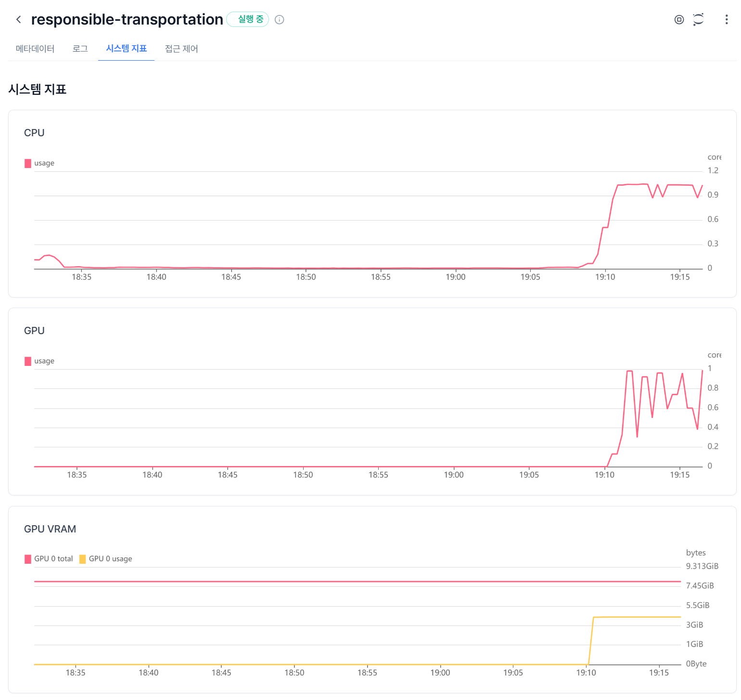This screenshot has width=741, height=700.
Task: Go to the 접근 제어 tab
Action: click(x=181, y=49)
